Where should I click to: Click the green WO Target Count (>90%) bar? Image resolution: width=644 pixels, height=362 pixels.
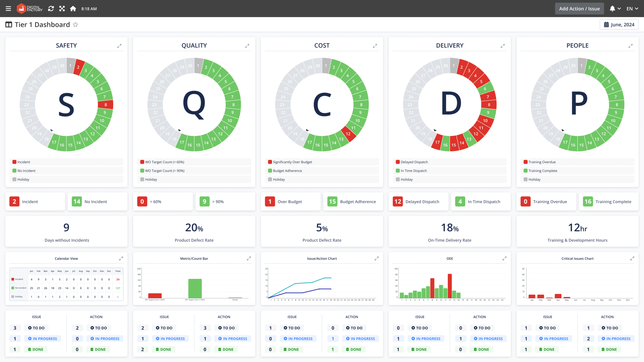tap(195, 288)
